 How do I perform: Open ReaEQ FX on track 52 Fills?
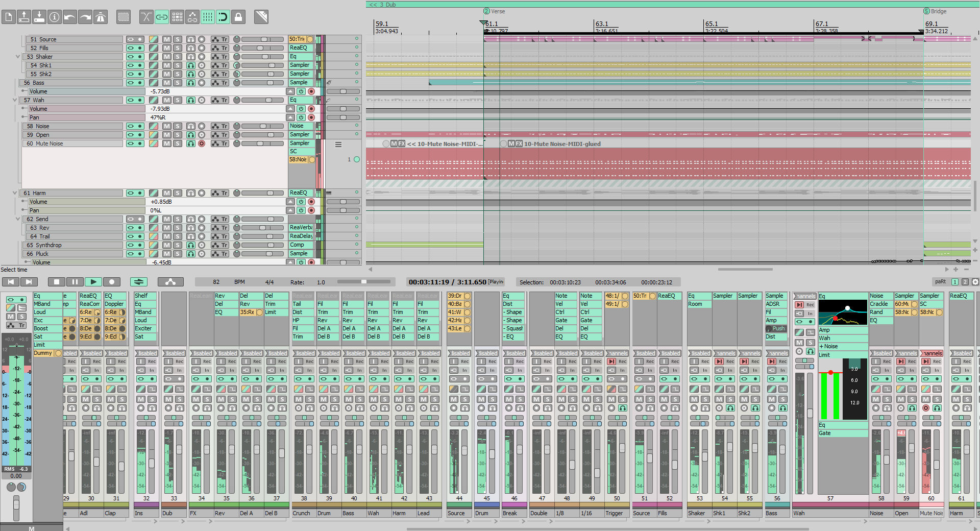(301, 48)
